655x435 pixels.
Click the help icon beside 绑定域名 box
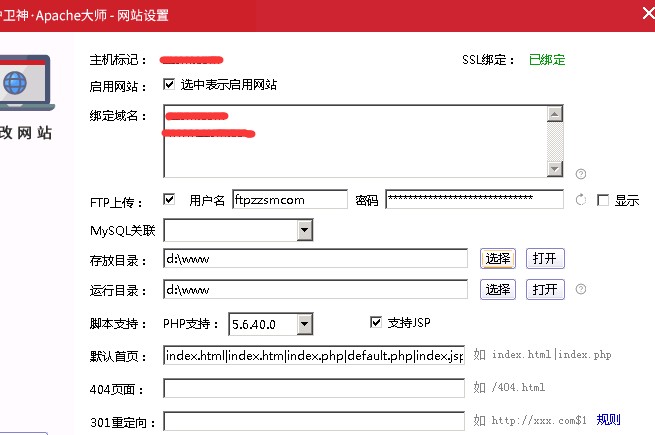[x=581, y=173]
